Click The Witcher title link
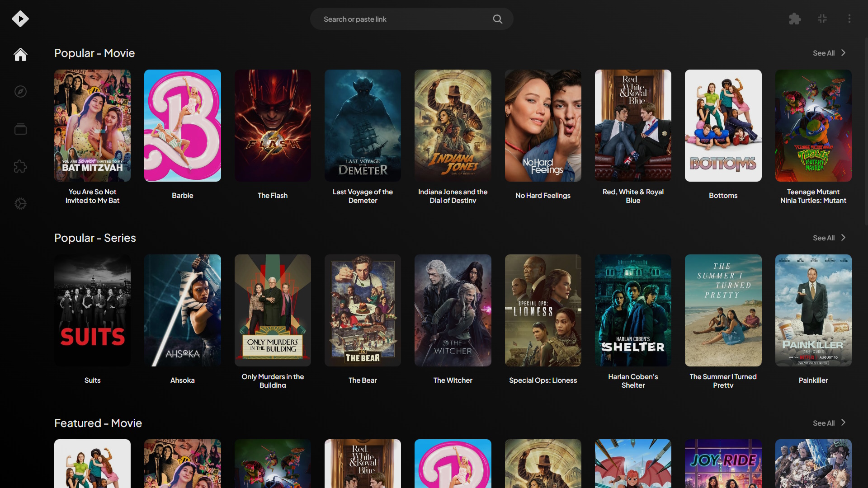 tap(453, 380)
